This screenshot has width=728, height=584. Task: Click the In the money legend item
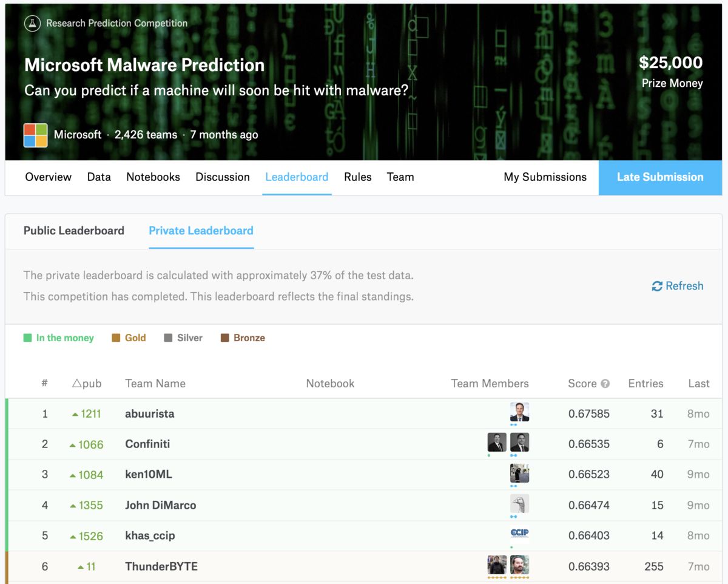[59, 338]
